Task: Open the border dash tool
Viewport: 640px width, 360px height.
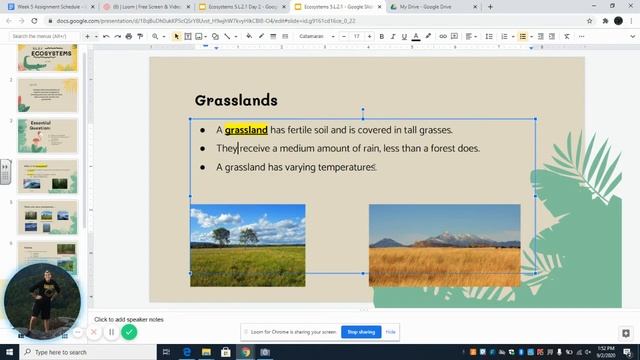Action: coord(285,36)
